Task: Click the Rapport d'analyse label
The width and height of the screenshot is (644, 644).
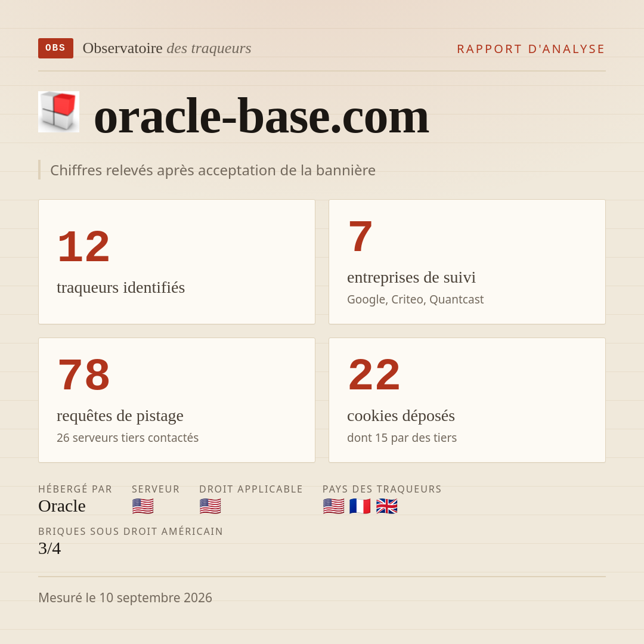Action: click(531, 49)
